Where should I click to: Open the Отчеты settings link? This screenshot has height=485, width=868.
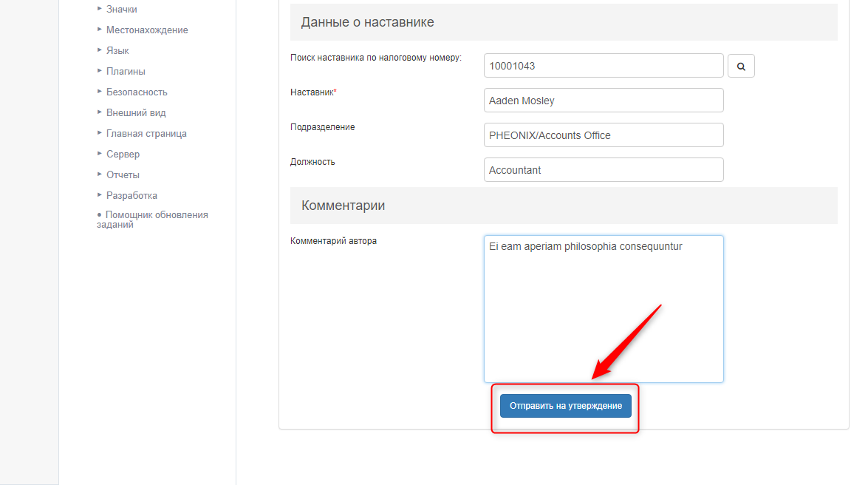coord(123,174)
